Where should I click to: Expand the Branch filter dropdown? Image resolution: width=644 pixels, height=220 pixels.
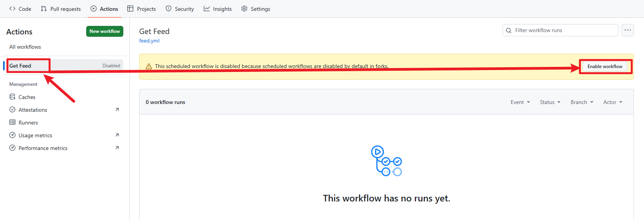(x=582, y=102)
